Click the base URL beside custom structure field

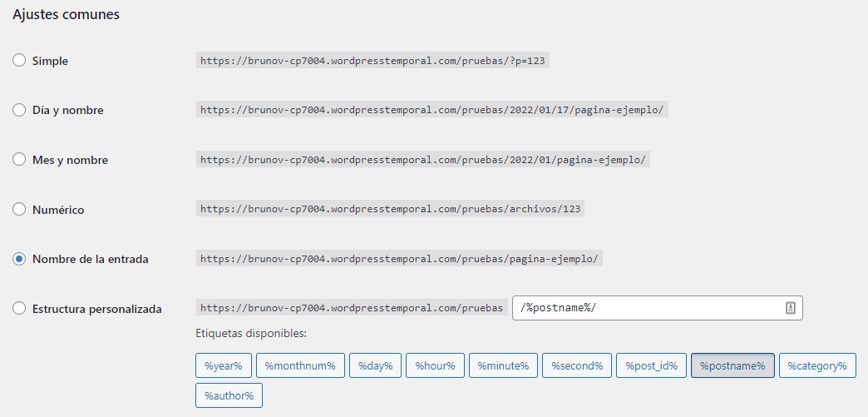tap(352, 308)
